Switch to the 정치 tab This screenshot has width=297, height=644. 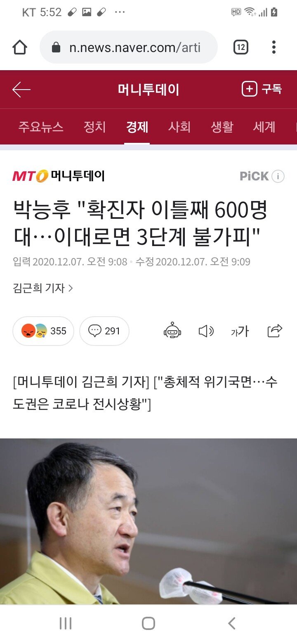tap(95, 127)
